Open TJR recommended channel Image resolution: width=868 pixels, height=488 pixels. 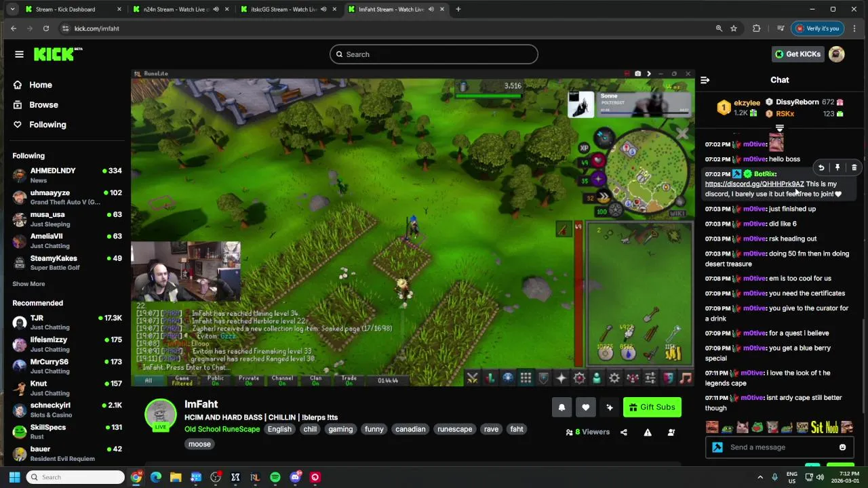(x=66, y=322)
